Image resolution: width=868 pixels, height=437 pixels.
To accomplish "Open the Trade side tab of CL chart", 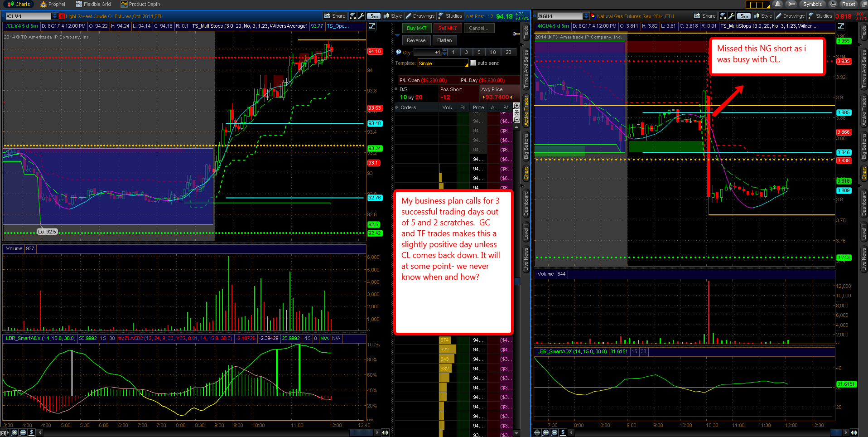I will click(x=526, y=32).
